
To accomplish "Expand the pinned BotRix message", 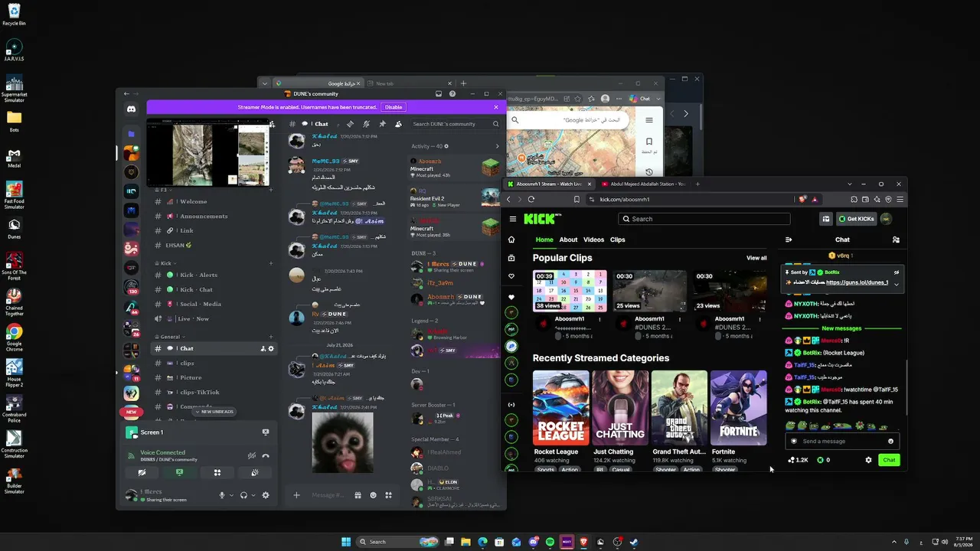I will pos(896,285).
